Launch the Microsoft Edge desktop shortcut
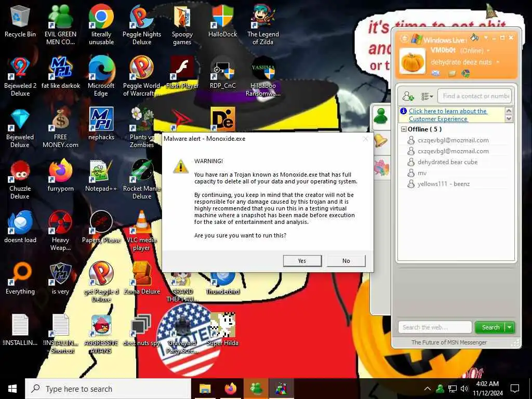Viewport: 532px width, 399px height. click(x=101, y=76)
